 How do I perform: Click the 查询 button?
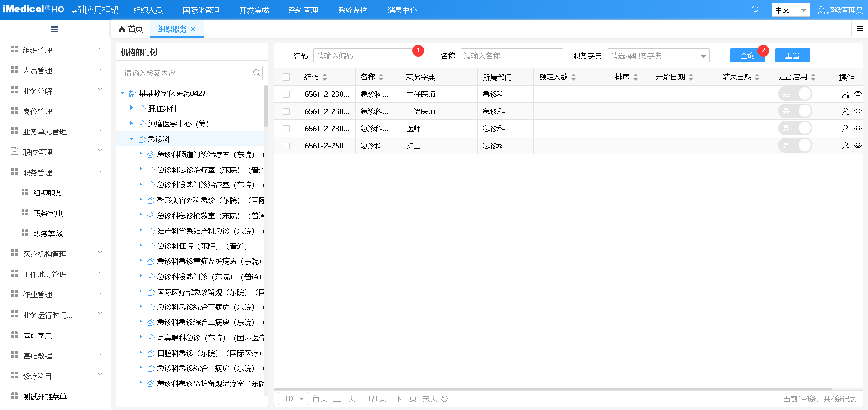[747, 56]
